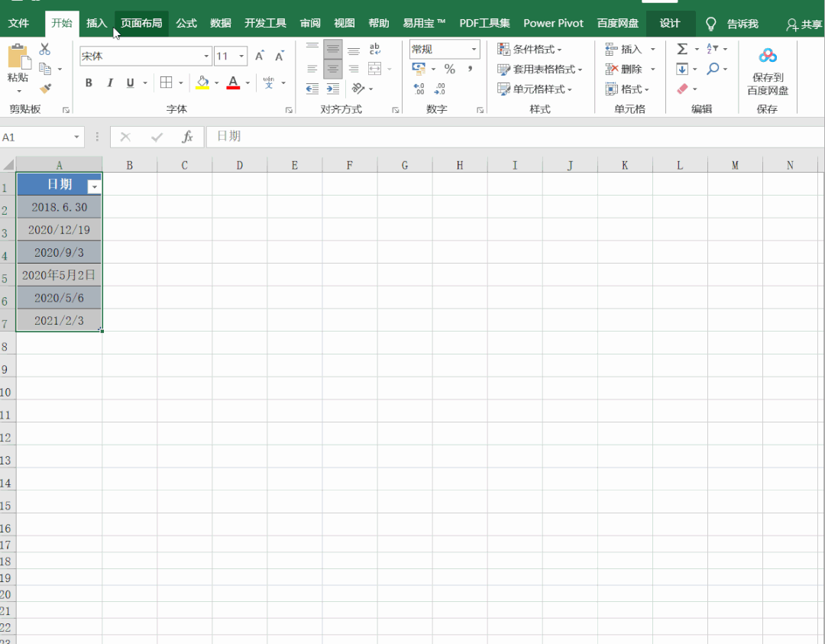The image size is (825, 644).
Task: Click the Sort and Filter icon
Action: (713, 49)
